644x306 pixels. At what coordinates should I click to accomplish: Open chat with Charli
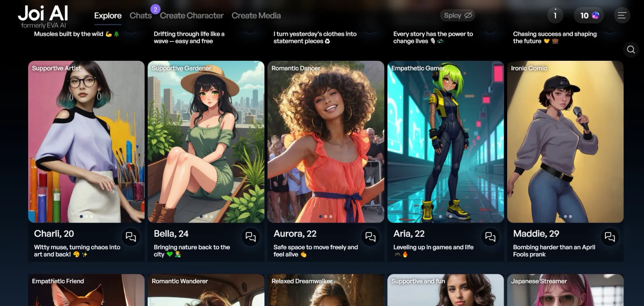tap(131, 237)
